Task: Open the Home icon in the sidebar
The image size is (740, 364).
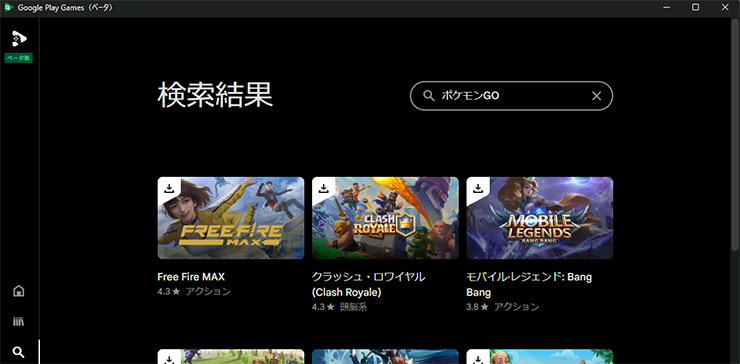Action: click(18, 290)
